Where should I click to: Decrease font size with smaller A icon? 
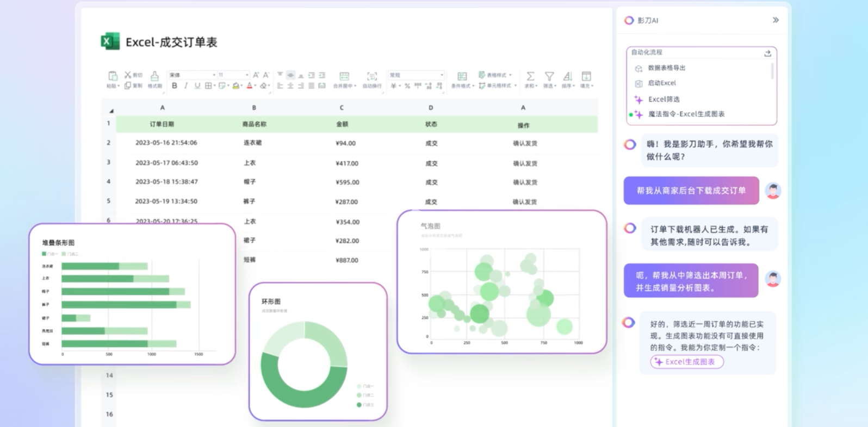click(x=266, y=75)
